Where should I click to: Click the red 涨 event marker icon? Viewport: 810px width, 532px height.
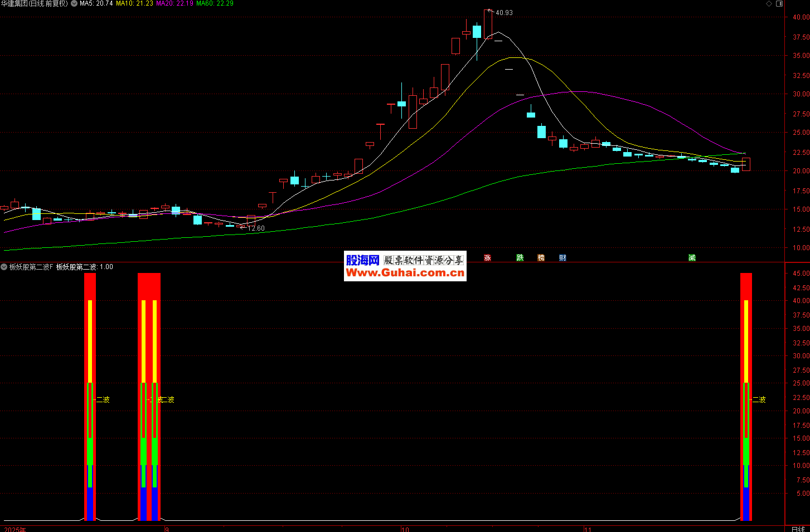[x=487, y=257]
